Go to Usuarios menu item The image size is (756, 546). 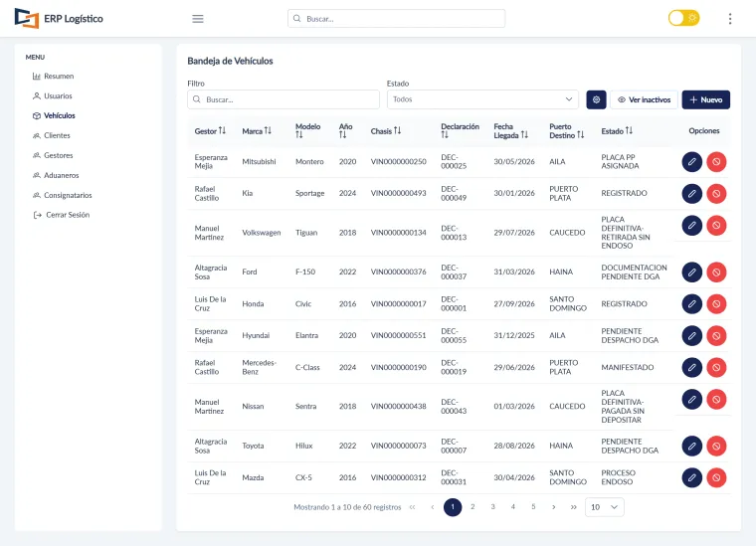click(52, 95)
